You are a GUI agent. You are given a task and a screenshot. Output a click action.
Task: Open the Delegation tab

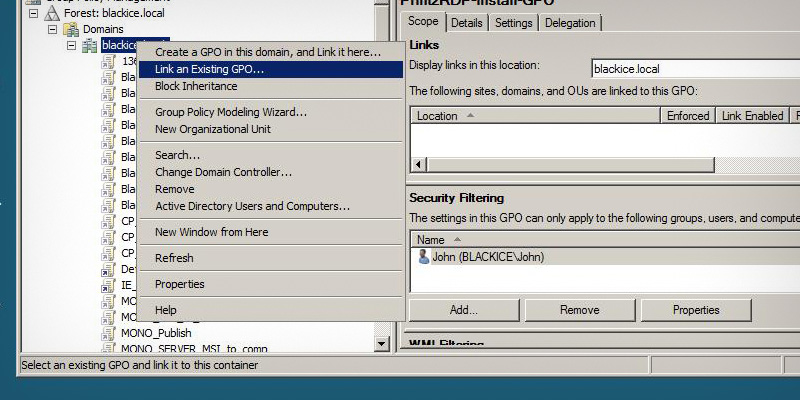click(571, 23)
